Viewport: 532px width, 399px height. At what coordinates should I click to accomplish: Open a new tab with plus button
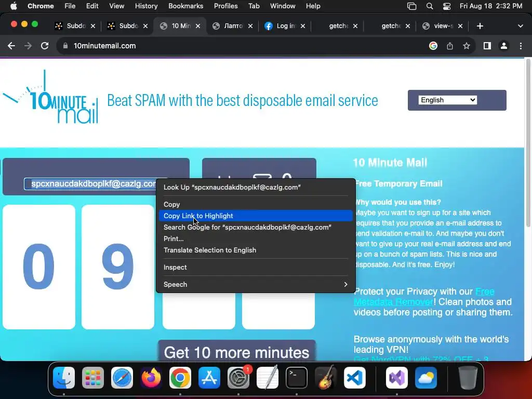pyautogui.click(x=480, y=26)
